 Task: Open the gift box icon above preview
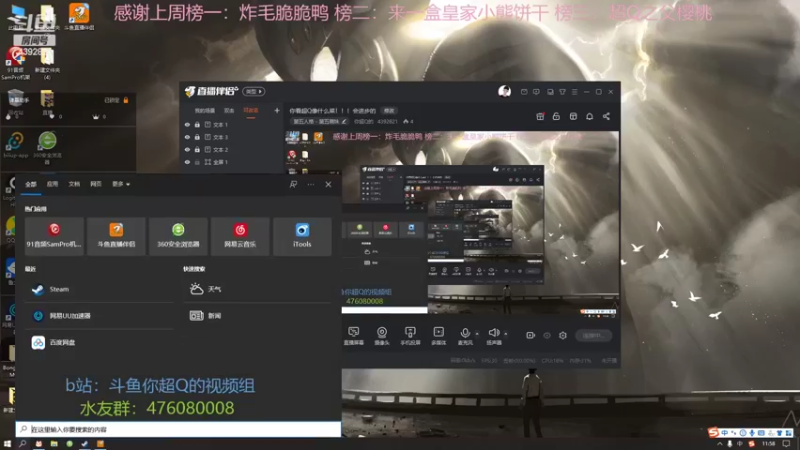(x=540, y=116)
